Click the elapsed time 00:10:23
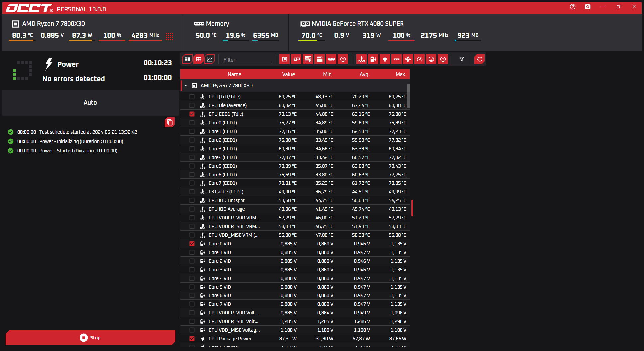Image resolution: width=644 pixels, height=351 pixels. pos(158,63)
